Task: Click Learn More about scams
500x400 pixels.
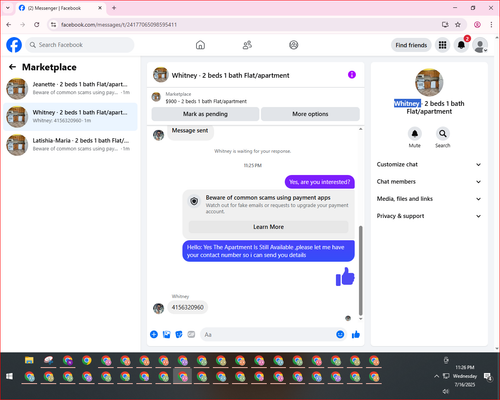Action: pos(268,227)
